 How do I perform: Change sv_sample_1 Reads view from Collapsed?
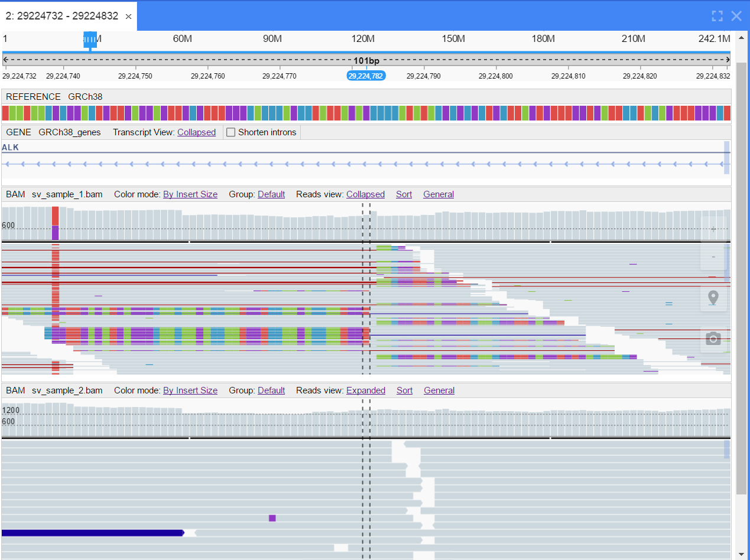tap(365, 194)
